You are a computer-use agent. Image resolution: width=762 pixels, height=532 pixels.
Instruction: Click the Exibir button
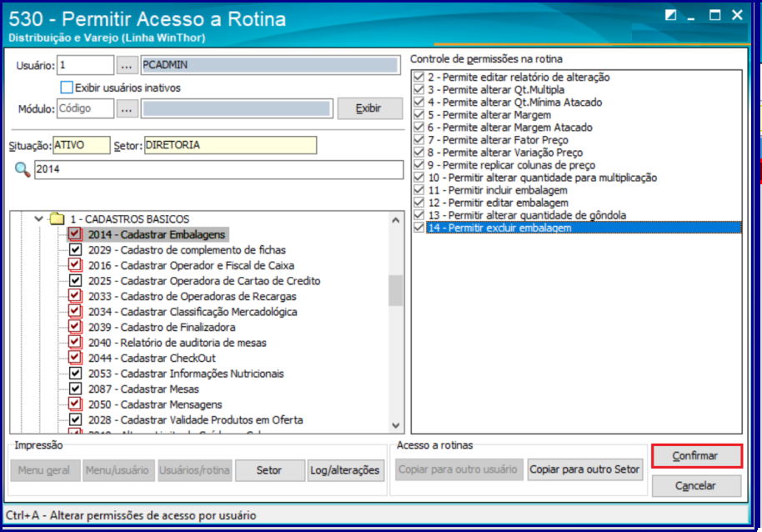pyautogui.click(x=370, y=108)
